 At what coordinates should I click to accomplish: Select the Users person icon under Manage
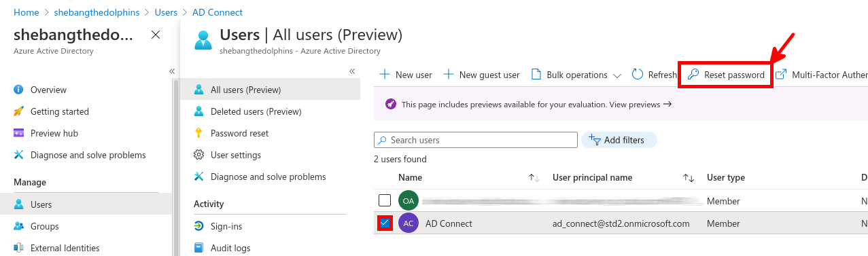18,204
